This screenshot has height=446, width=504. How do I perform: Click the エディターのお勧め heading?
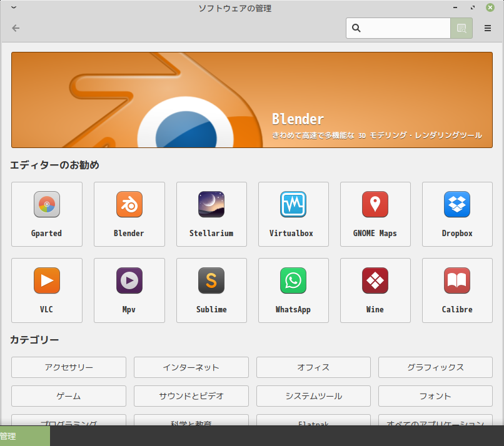(54, 165)
